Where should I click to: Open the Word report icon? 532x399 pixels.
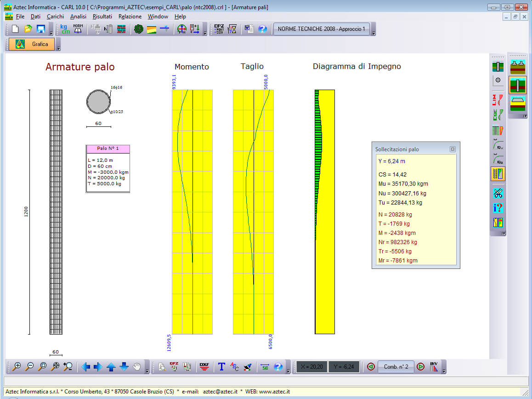tap(249, 29)
